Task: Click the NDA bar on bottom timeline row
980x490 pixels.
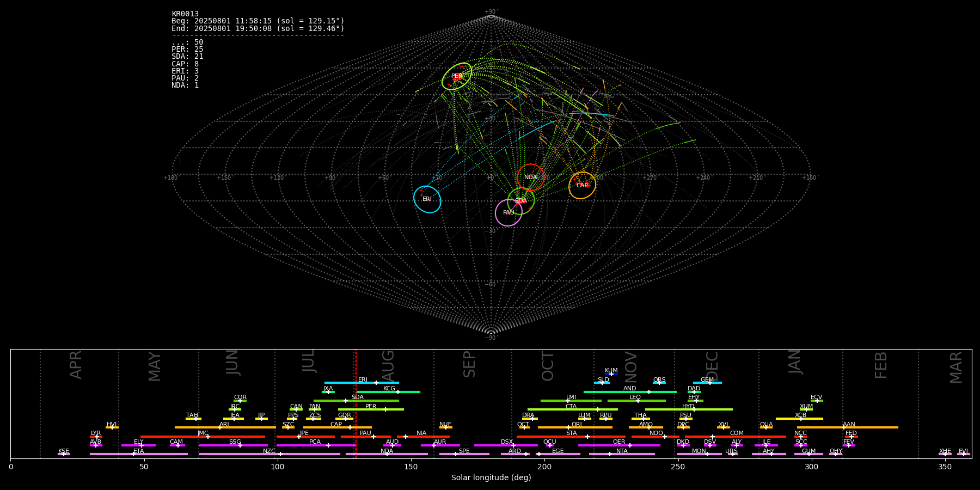Action: tap(387, 454)
